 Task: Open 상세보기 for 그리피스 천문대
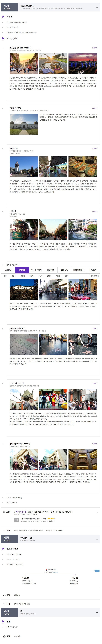tap(94, 108)
